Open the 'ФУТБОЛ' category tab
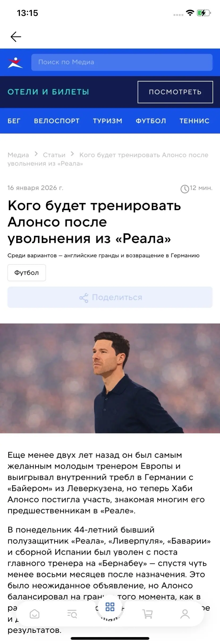220x644 pixels. (x=151, y=121)
